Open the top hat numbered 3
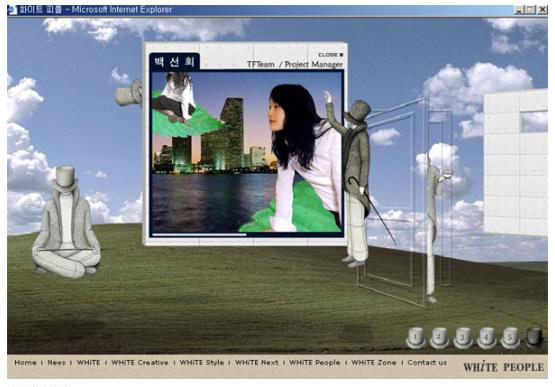Image resolution: width=555 pixels, height=387 pixels. click(463, 337)
